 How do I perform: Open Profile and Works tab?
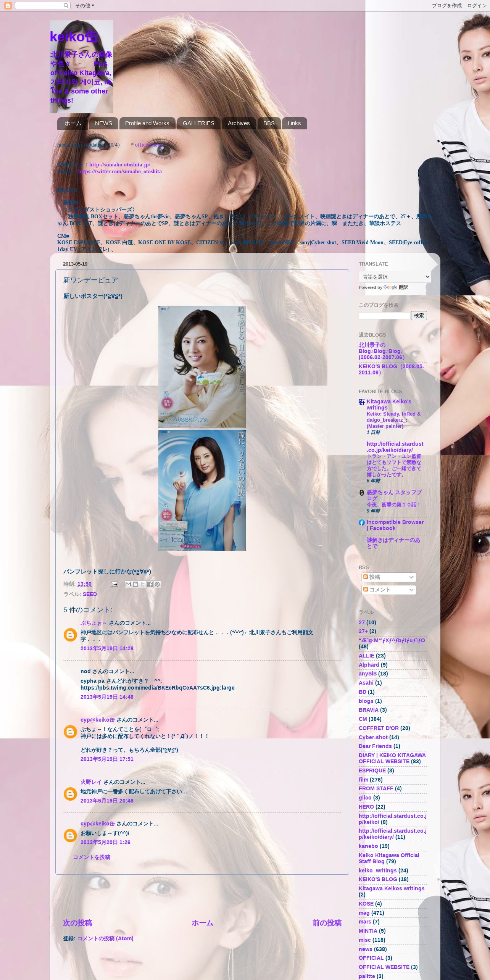pos(147,123)
